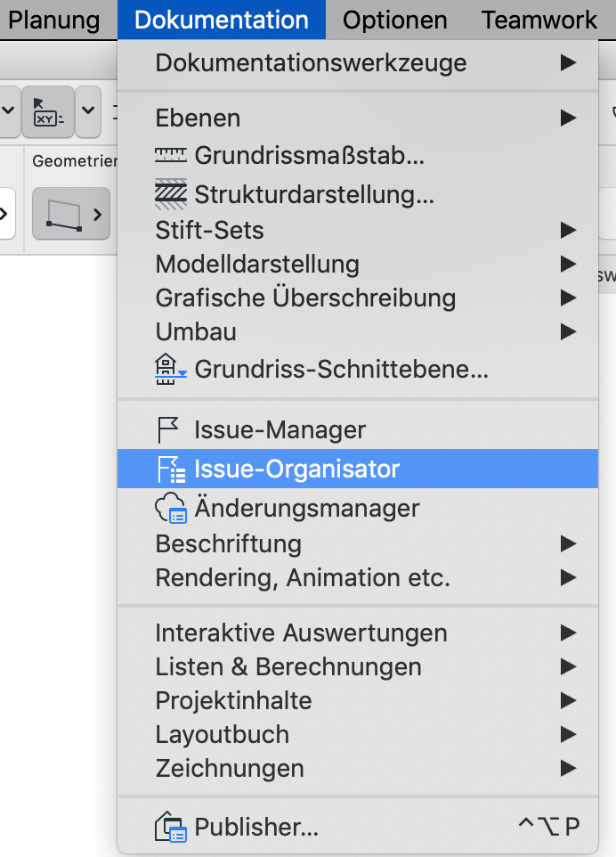
Task: Click the XY coordinate toolbar icon
Action: pos(48,111)
